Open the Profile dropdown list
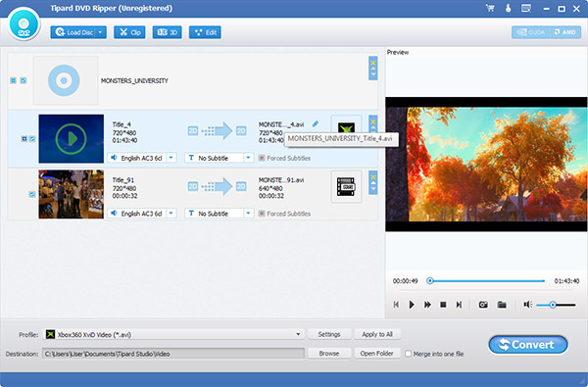The height and width of the screenshot is (387, 588). click(298, 334)
